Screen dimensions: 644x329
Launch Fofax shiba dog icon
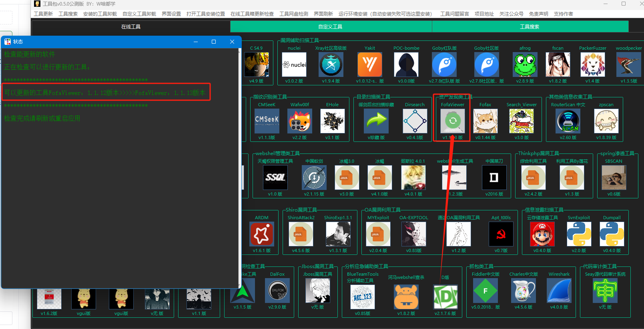[486, 121]
